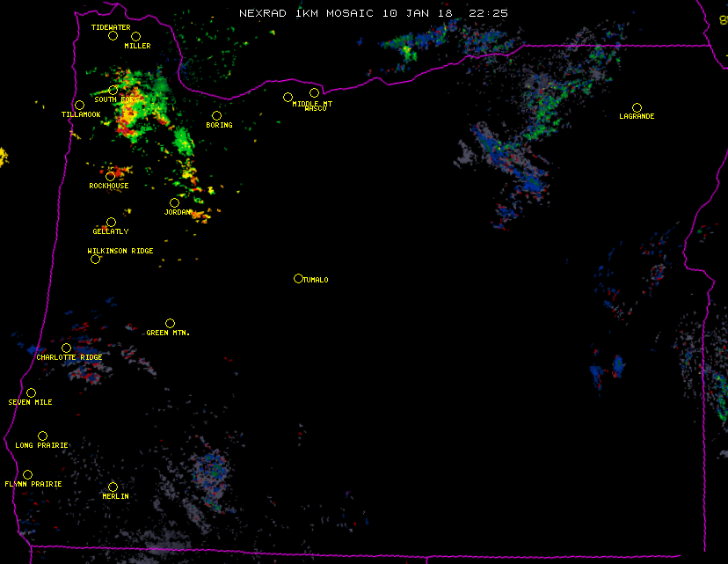Select the Wilkinson Ridge station circle
Viewport: 728px width, 564px height.
95,260
